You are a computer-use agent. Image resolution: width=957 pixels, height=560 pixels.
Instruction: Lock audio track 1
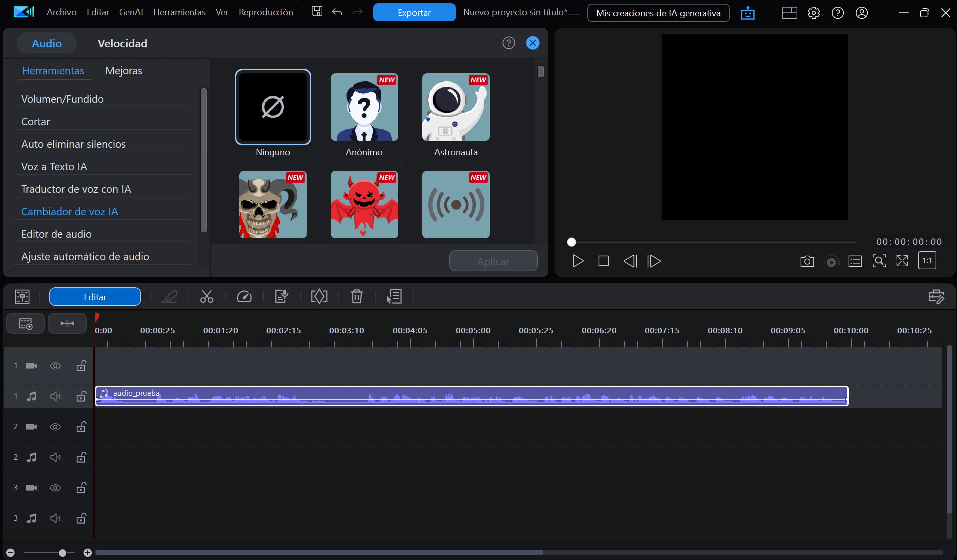pyautogui.click(x=81, y=396)
